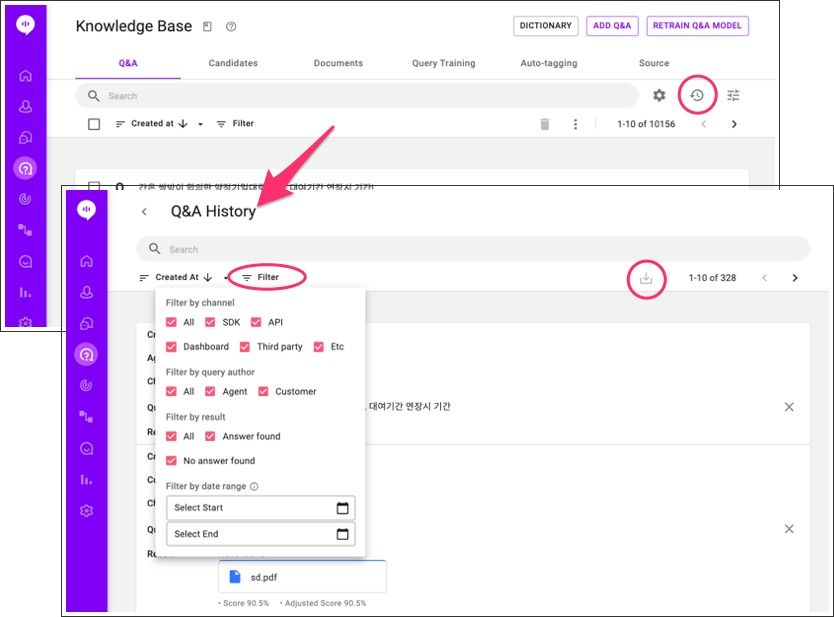
Task: Go to previous page in Knowledge Base list
Action: pyautogui.click(x=704, y=124)
